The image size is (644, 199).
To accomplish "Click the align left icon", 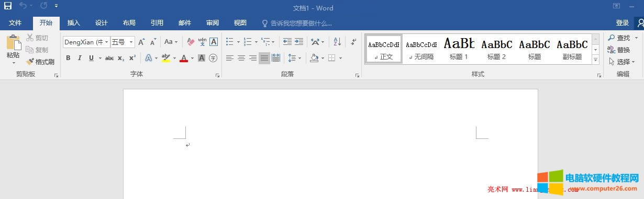I will point(230,58).
